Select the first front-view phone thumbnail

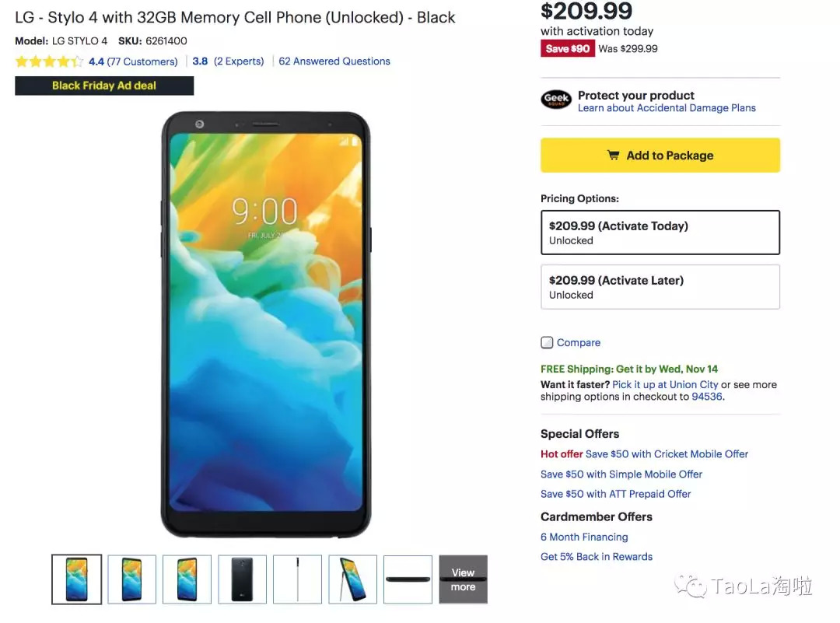click(x=76, y=579)
